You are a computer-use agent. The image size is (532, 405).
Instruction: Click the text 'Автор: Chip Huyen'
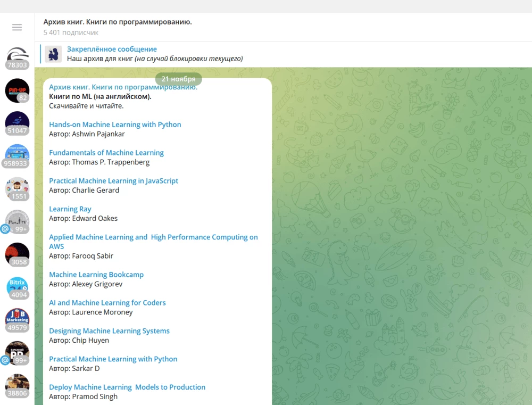coord(79,341)
